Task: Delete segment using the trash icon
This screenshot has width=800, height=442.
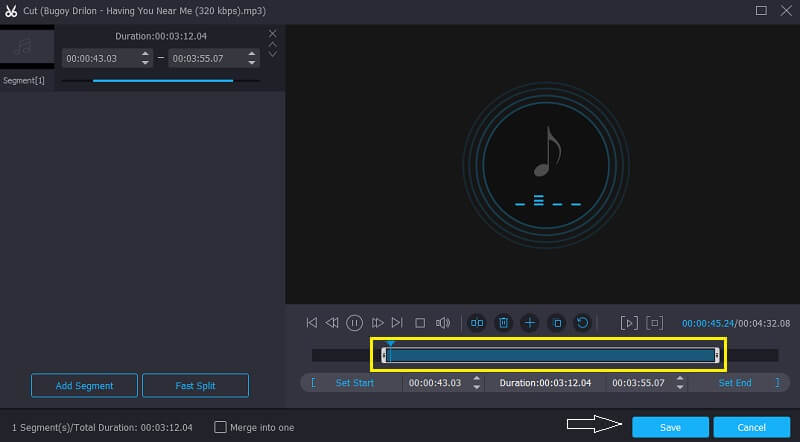Action: [504, 323]
